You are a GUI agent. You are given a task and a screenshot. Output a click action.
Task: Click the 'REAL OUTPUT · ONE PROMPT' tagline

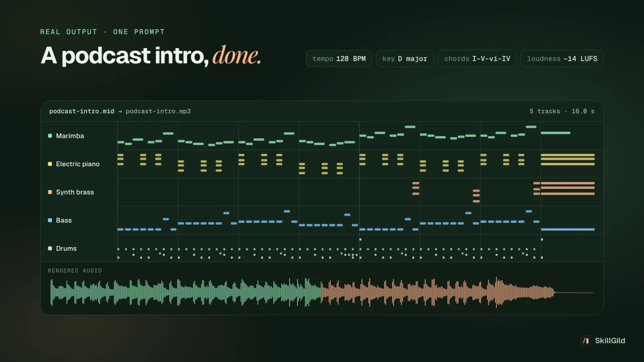[102, 32]
